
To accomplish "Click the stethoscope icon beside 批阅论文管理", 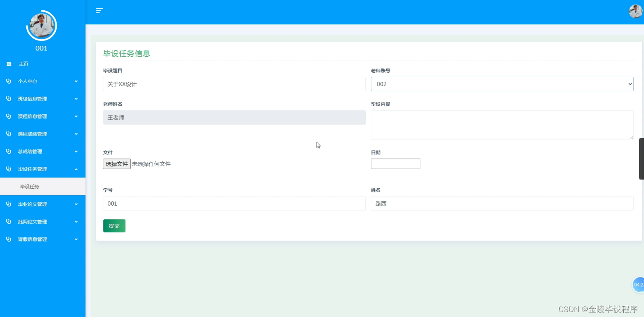I will (x=9, y=222).
